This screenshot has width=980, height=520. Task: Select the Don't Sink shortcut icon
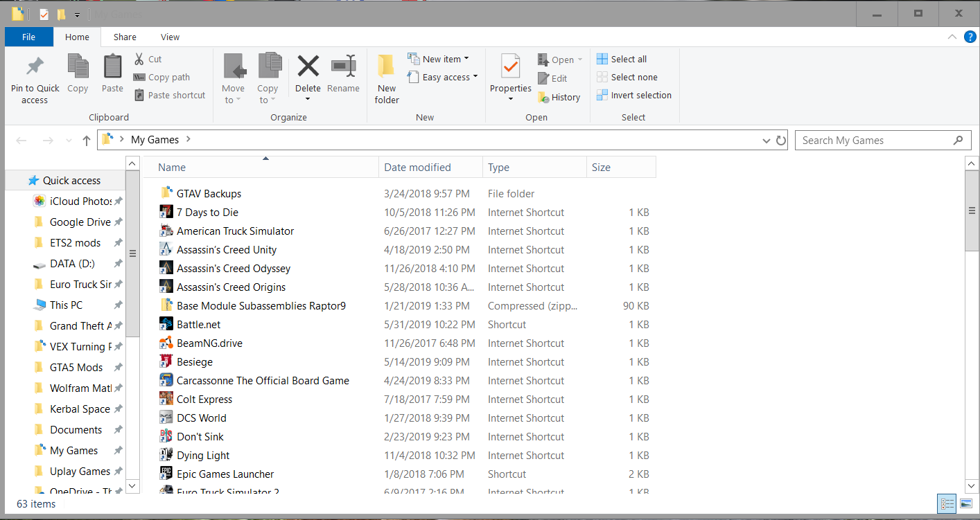(166, 436)
